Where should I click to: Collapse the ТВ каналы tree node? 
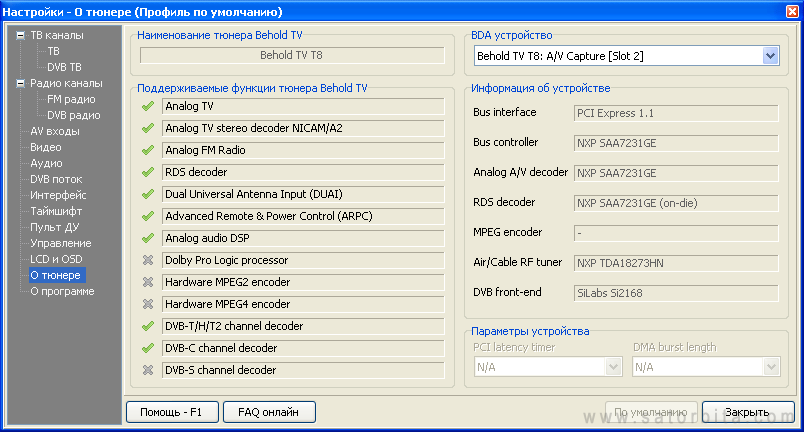21,35
